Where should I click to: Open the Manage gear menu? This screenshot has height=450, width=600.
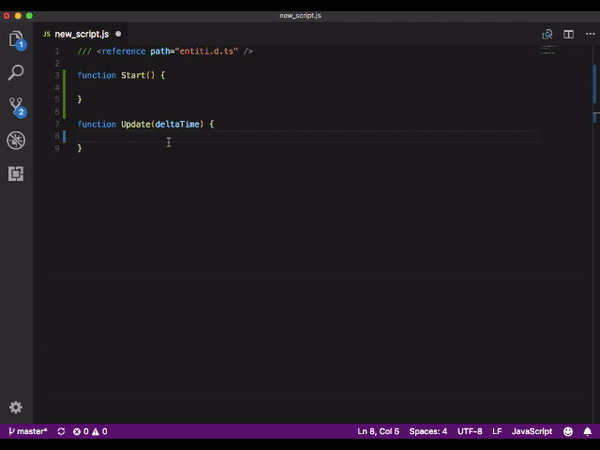[x=16, y=407]
